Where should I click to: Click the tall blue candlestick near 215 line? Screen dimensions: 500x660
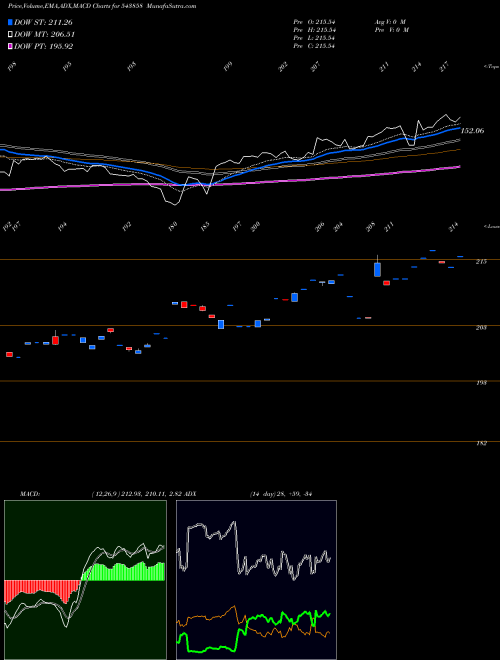378,269
